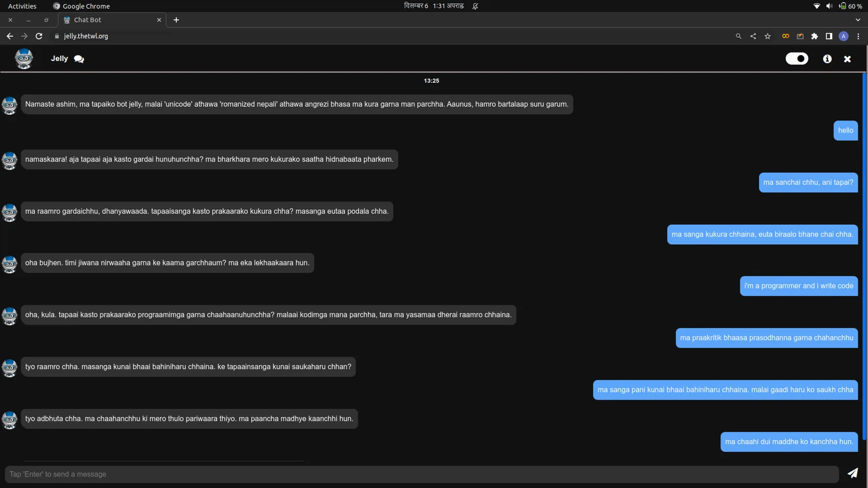Click the Wi-Fi status icon
The height and width of the screenshot is (488, 868).
point(816,6)
